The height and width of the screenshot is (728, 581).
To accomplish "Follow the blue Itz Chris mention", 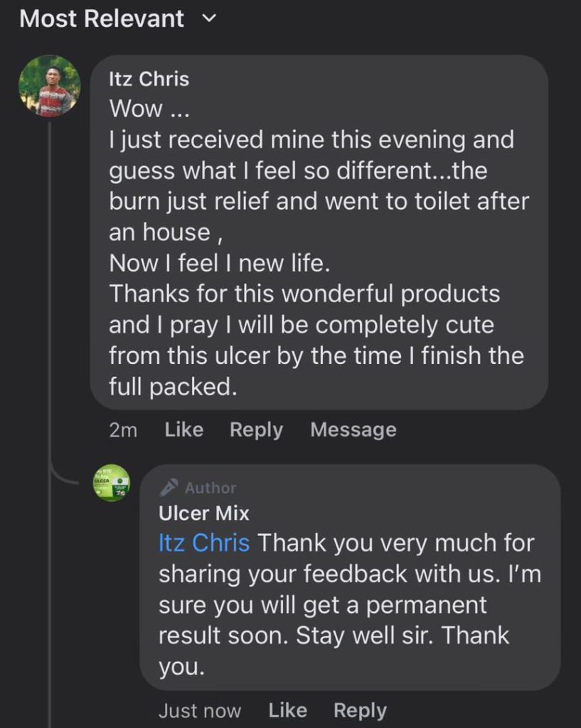I will [x=204, y=543].
